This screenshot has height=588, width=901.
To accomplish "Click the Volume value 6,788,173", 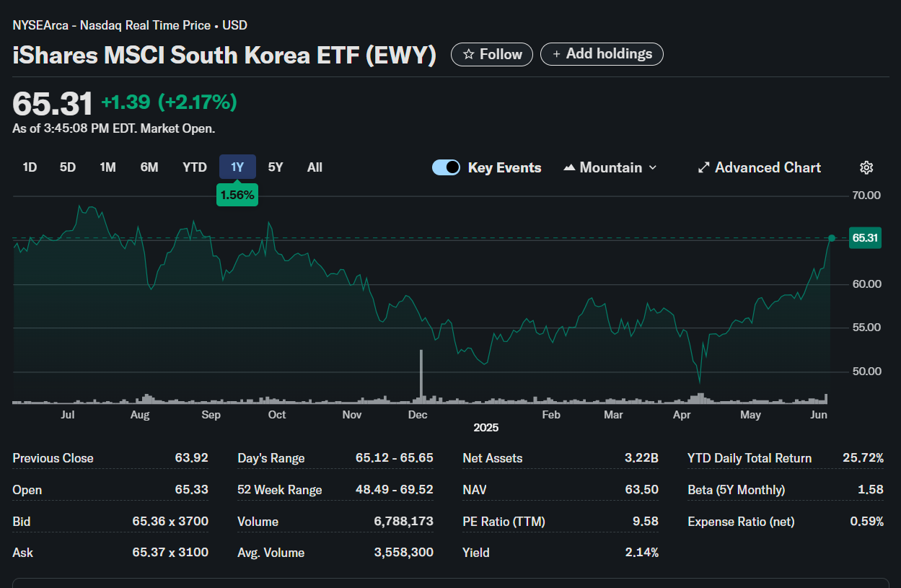I will point(404,522).
